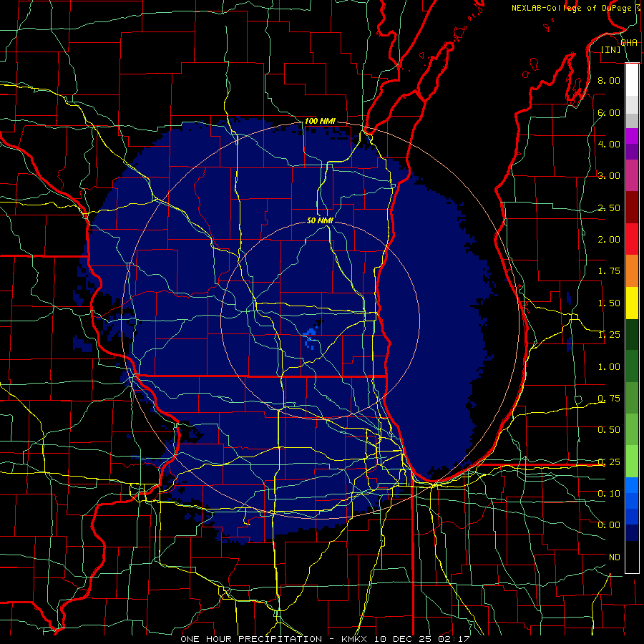Click the 0.00 legend value
The width and height of the screenshot is (644, 644).
click(609, 525)
